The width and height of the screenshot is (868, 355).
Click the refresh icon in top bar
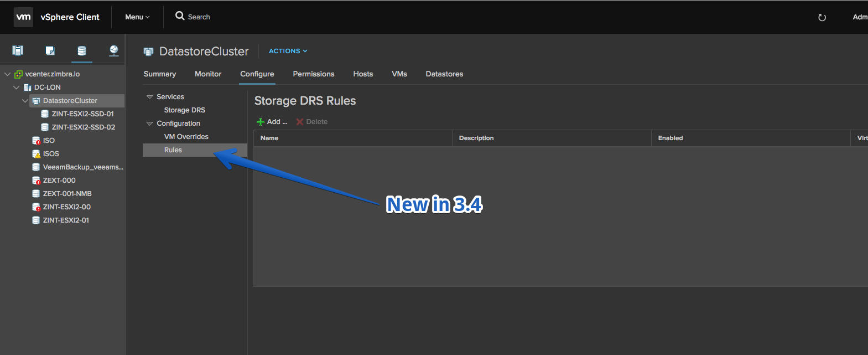coord(822,17)
